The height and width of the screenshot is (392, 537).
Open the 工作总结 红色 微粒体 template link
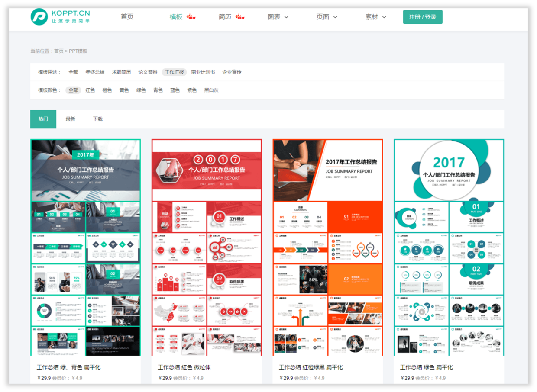pos(185,366)
